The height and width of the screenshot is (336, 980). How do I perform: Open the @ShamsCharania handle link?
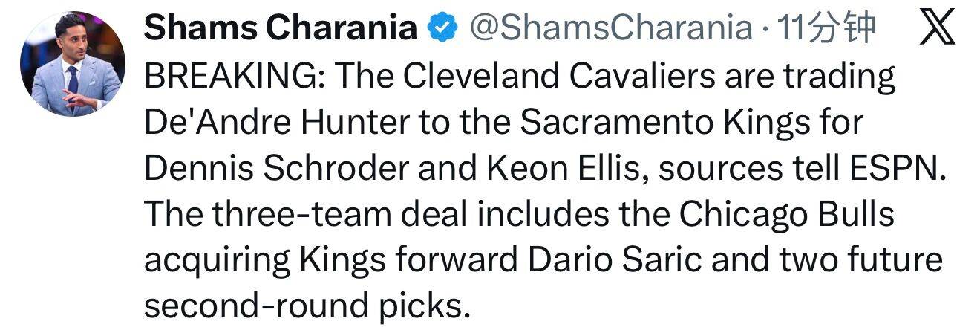[x=610, y=30]
